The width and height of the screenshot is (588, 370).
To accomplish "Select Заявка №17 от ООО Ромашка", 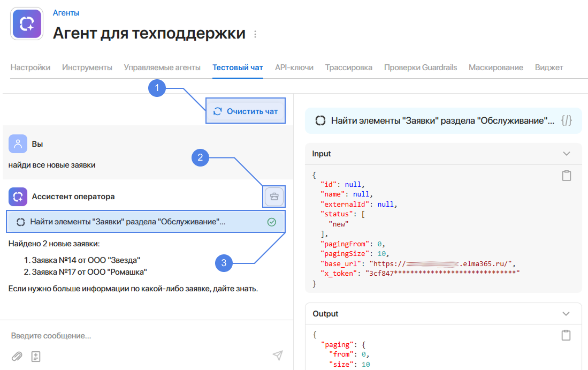I will point(89,272).
